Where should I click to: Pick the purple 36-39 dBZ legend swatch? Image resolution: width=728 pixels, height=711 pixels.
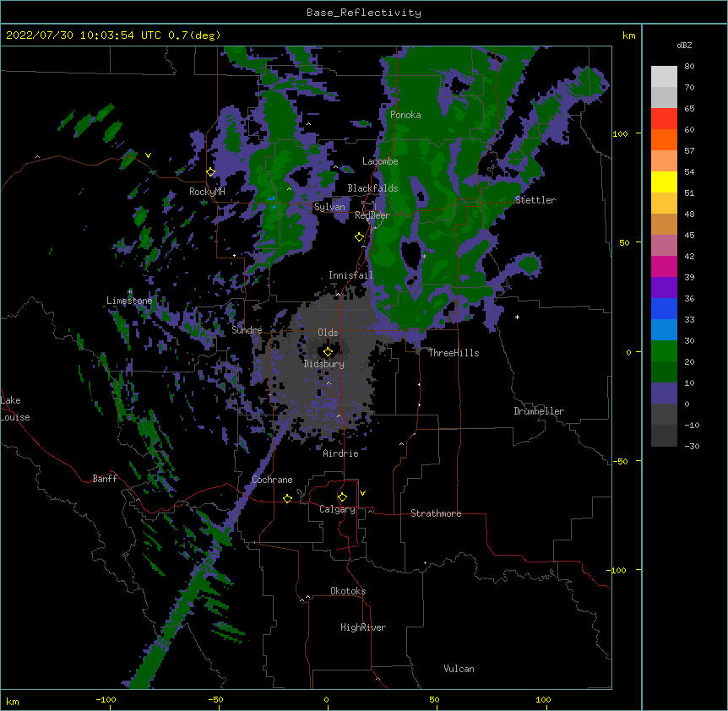pos(664,288)
